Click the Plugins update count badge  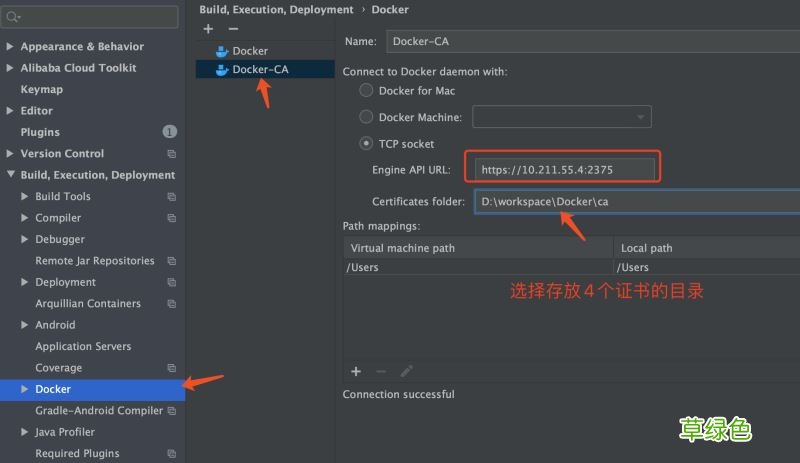[169, 132]
